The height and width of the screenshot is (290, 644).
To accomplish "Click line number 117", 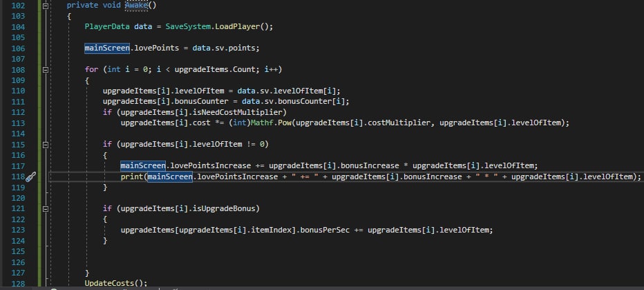I will pyautogui.click(x=17, y=166).
